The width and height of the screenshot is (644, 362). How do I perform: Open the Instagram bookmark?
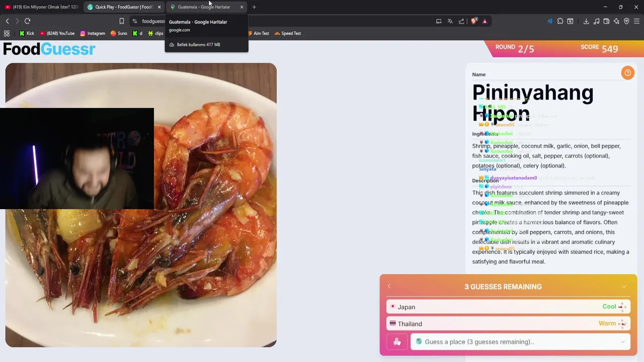click(93, 34)
